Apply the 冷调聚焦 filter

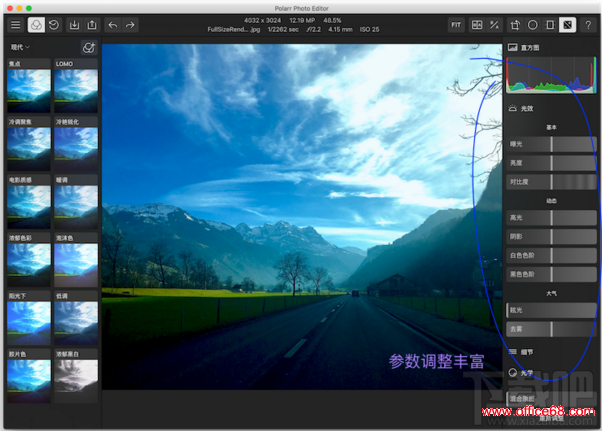[x=29, y=144]
